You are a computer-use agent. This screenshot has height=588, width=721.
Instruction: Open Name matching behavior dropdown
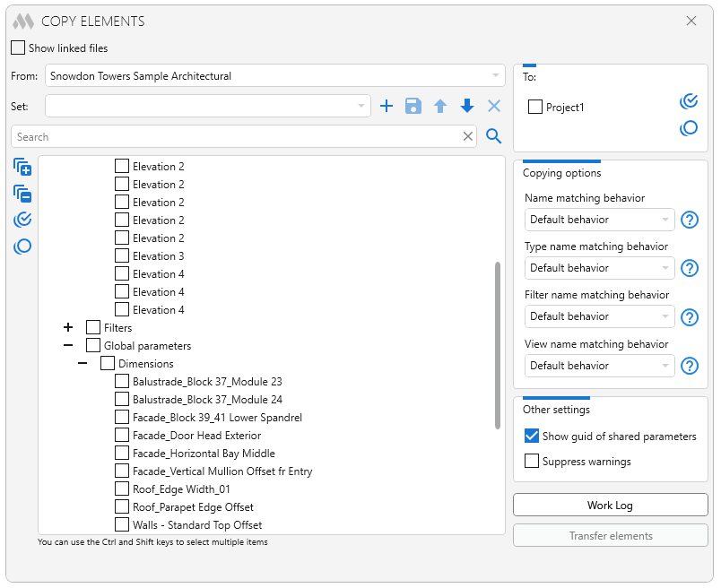pos(600,220)
